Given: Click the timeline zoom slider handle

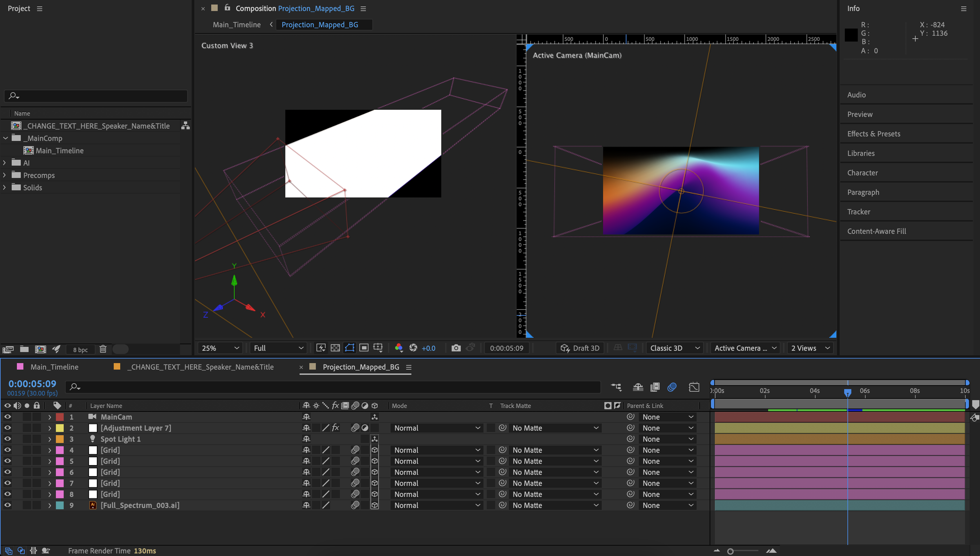Looking at the screenshot, I should click(x=730, y=551).
